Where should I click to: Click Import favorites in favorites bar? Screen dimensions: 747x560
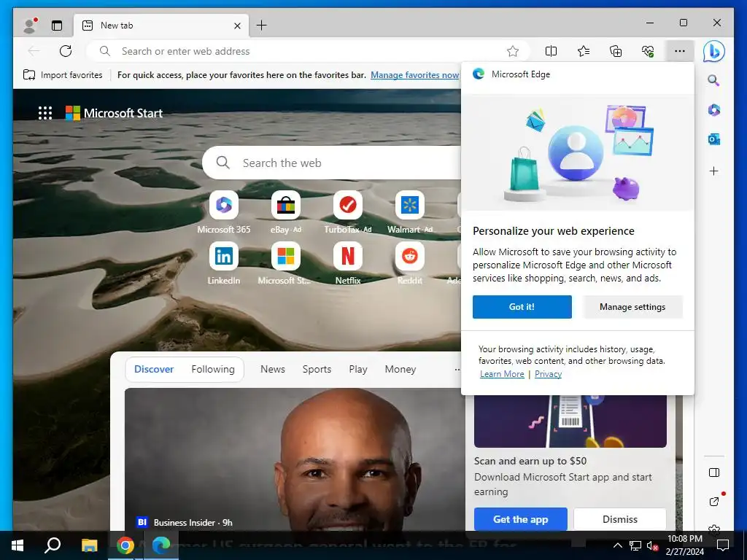point(63,75)
